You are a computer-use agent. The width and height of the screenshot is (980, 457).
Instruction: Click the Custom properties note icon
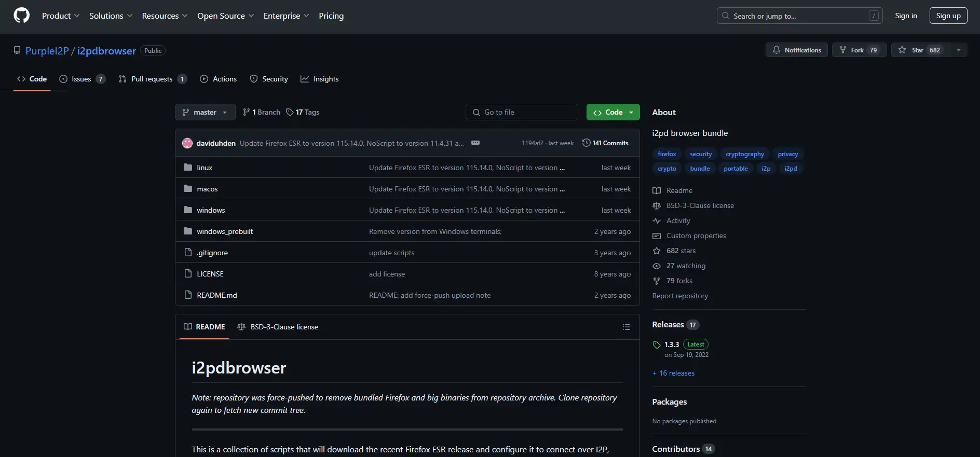[x=657, y=236]
